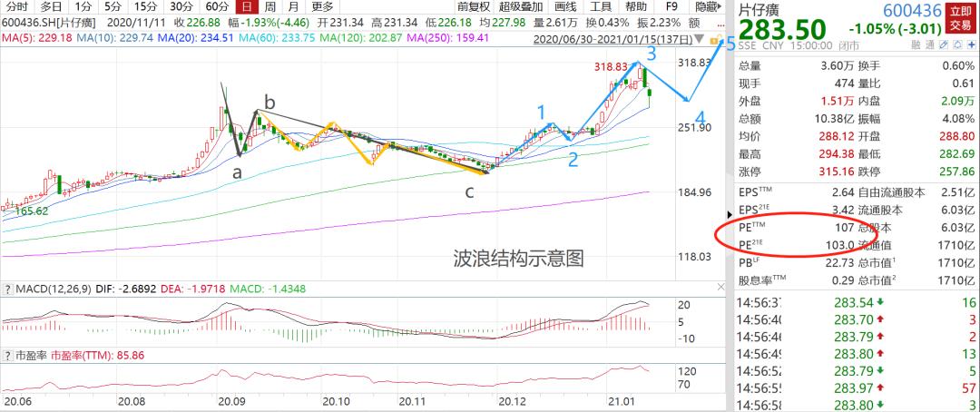Click the change value -1.05% (-3.01)
Viewport: 980px width, 412px height.
[x=895, y=29]
